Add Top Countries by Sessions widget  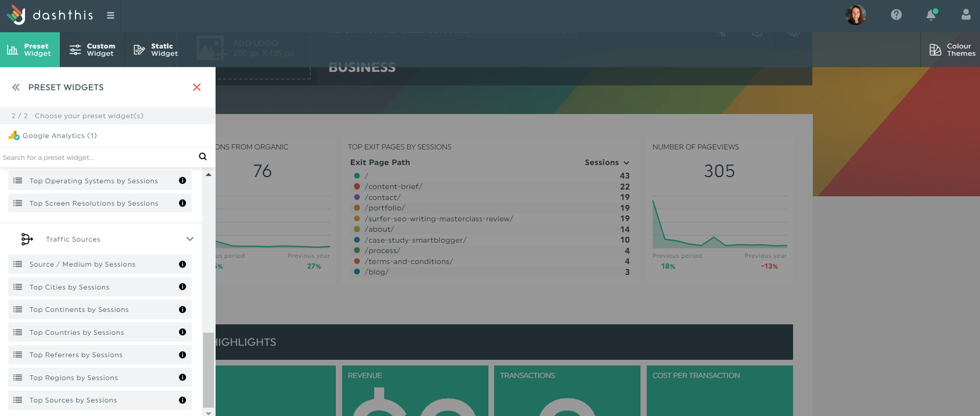click(x=100, y=332)
